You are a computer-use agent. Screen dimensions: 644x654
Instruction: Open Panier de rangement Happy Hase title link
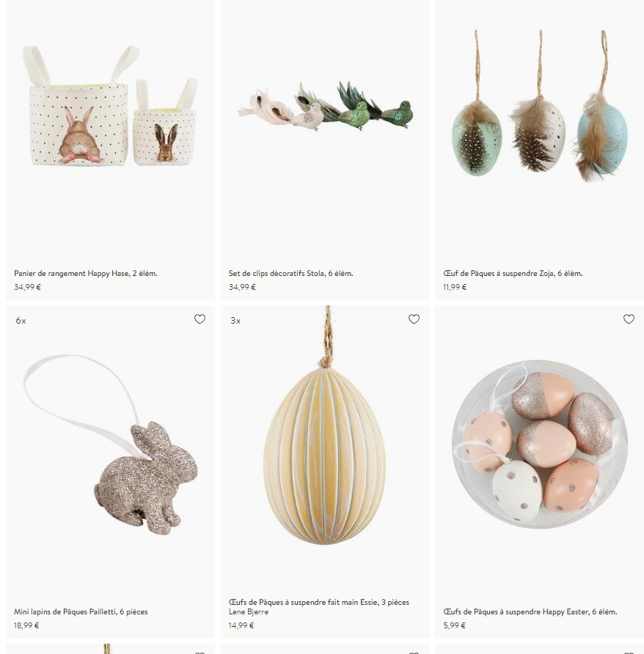(85, 274)
